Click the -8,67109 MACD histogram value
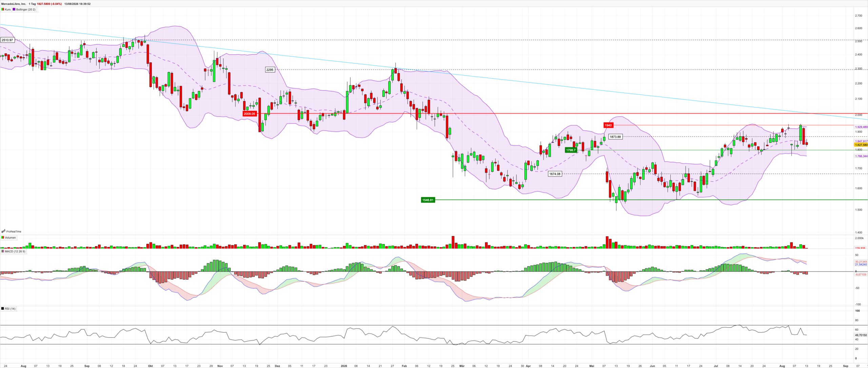Image resolution: width=868 pixels, height=368 pixels. pyautogui.click(x=861, y=274)
